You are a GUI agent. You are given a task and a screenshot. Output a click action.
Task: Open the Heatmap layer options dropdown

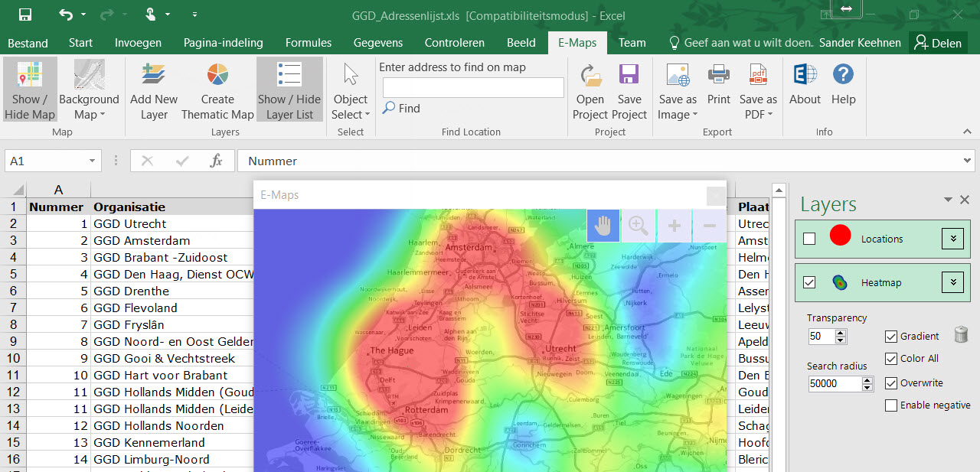(x=952, y=282)
